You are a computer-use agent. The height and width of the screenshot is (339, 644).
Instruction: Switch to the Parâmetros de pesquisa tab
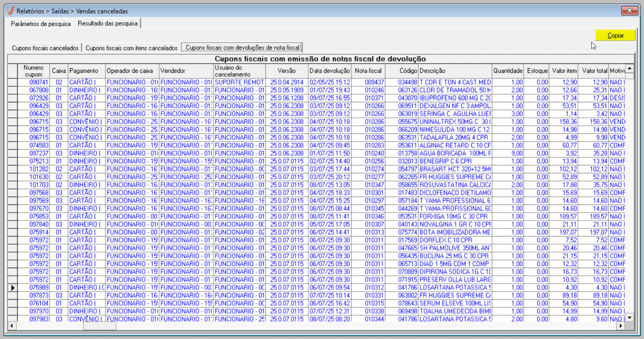pos(40,24)
